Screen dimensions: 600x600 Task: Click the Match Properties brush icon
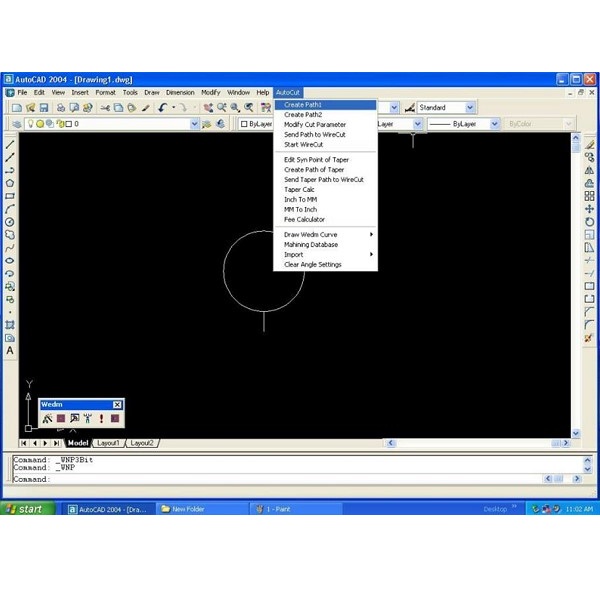[145, 108]
